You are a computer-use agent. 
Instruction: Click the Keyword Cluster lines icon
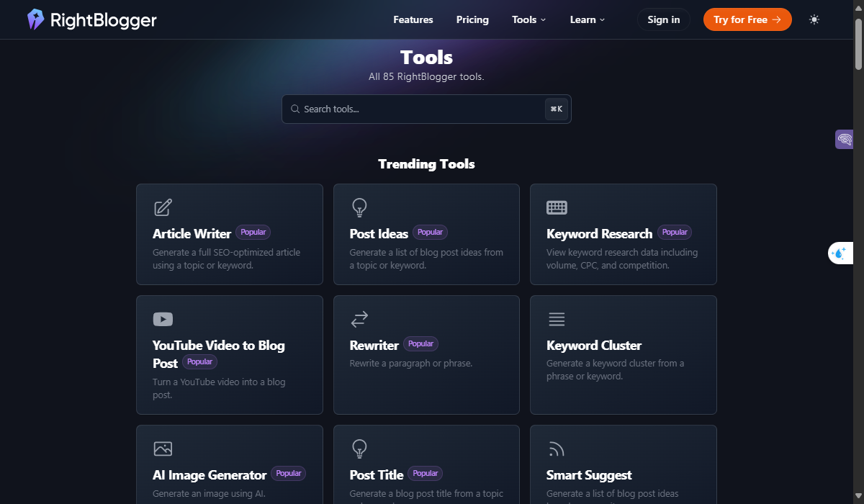coord(557,319)
